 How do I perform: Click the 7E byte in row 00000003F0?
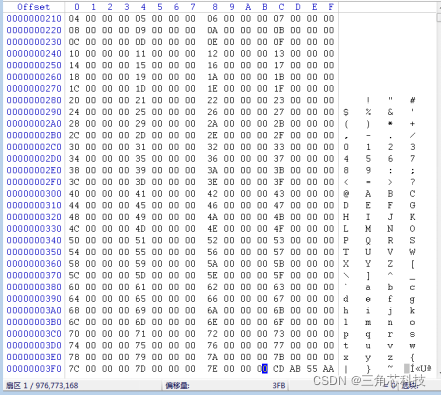tap(212, 369)
